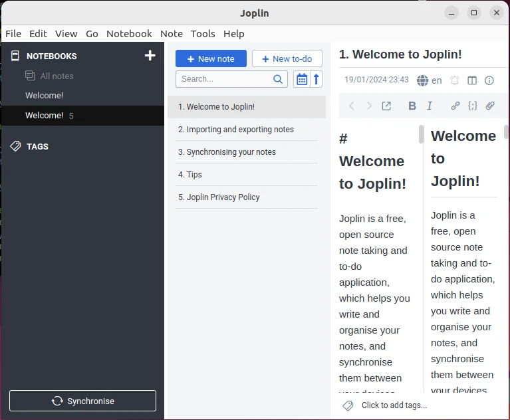
Task: Add a new notebook with plus icon
Action: pos(150,56)
